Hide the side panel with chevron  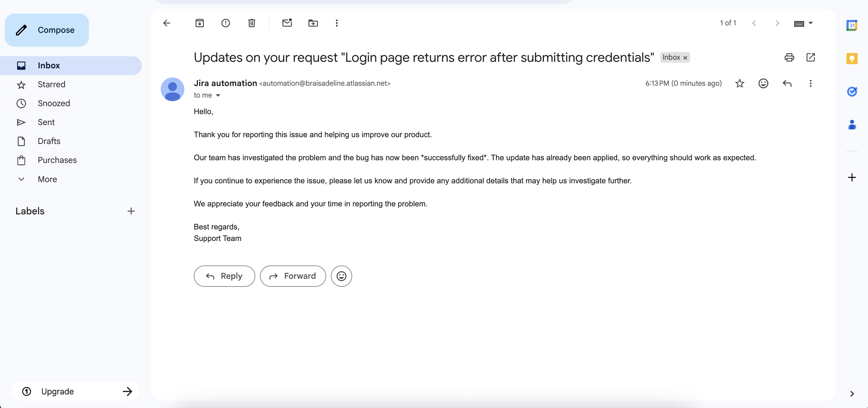click(851, 394)
